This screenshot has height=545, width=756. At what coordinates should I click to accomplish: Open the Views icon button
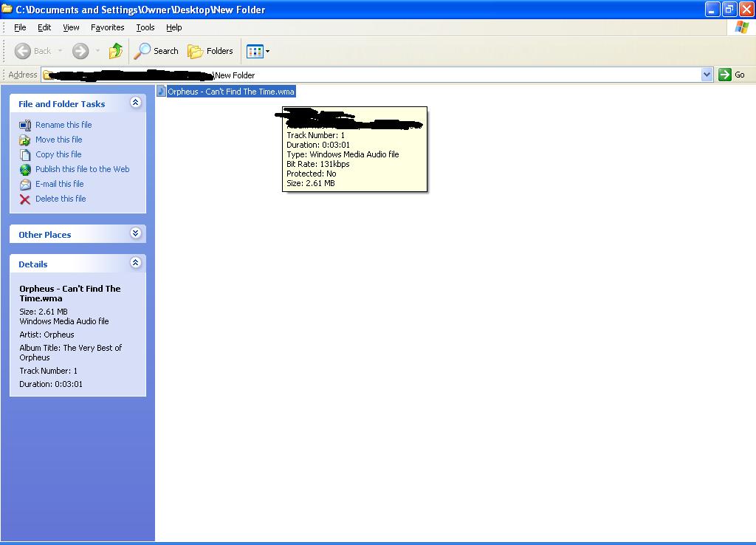pyautogui.click(x=255, y=51)
